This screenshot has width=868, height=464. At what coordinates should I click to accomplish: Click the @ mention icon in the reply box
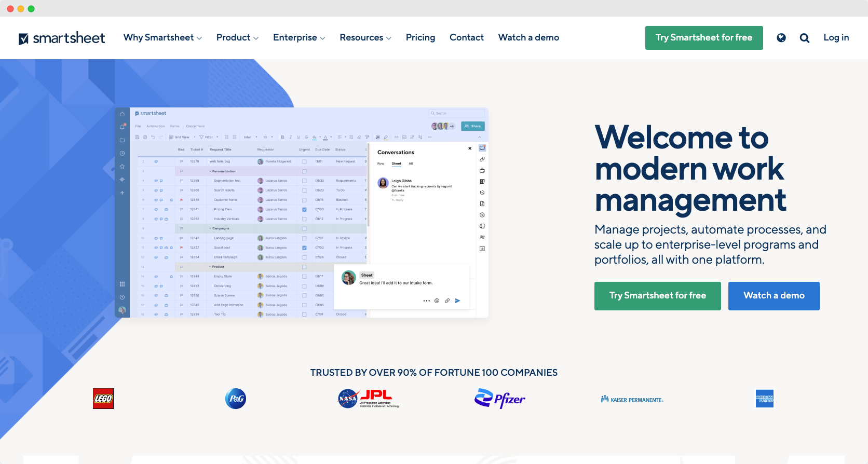pos(437,301)
